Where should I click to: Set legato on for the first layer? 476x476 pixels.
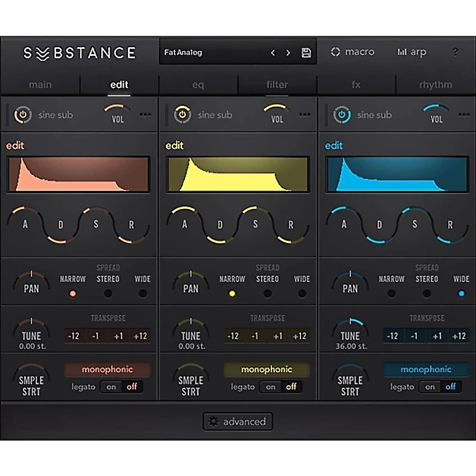112,387
